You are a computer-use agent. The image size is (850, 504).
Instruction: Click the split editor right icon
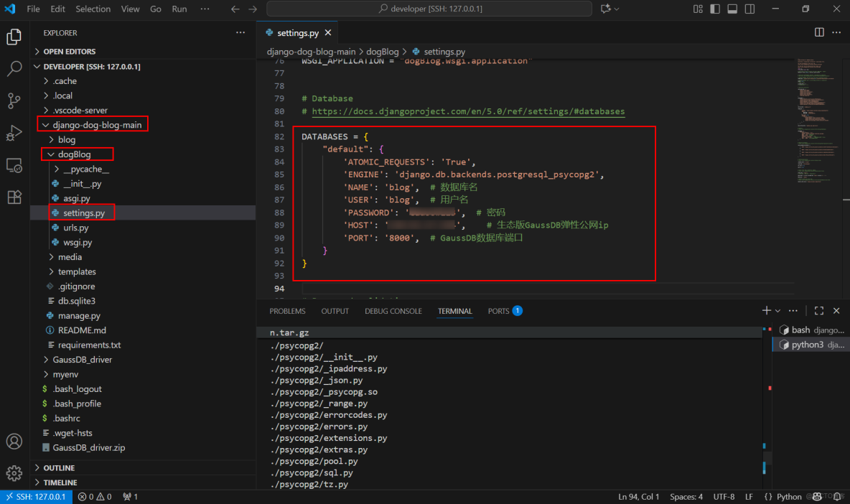click(x=819, y=32)
